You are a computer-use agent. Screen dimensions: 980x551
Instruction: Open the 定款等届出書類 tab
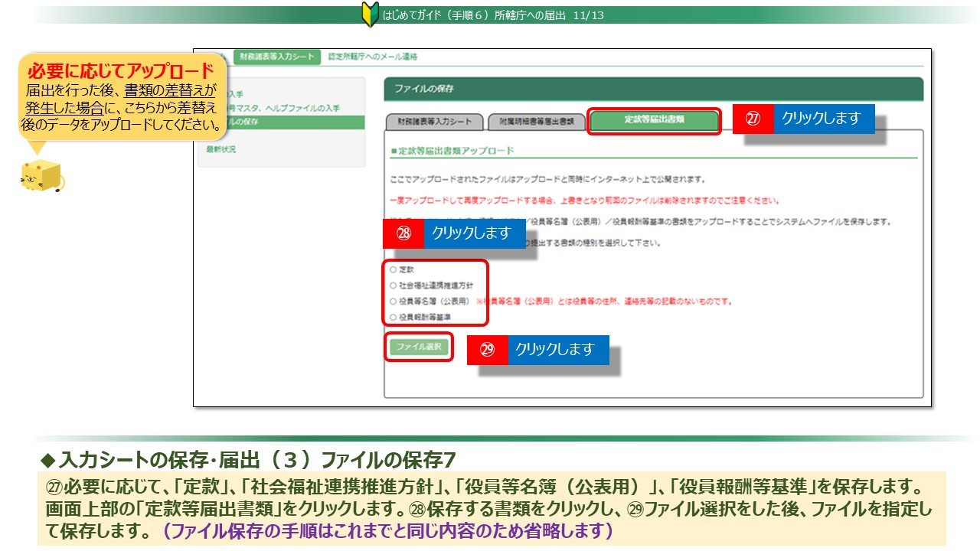[654, 121]
